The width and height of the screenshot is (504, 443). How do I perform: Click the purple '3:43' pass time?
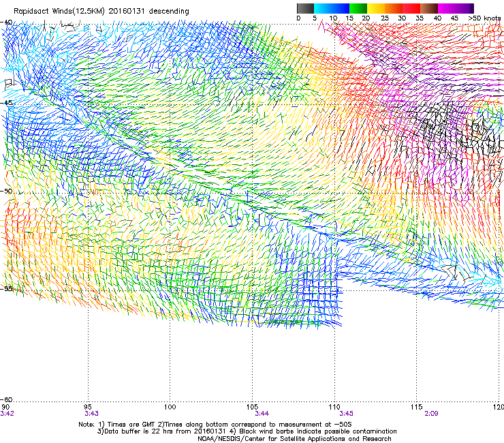point(91,414)
